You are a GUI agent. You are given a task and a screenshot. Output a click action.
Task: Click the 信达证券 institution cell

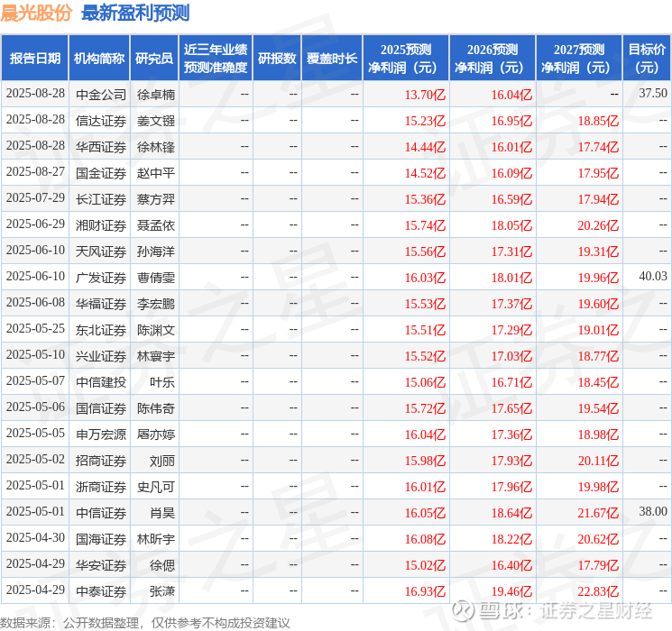pyautogui.click(x=101, y=121)
